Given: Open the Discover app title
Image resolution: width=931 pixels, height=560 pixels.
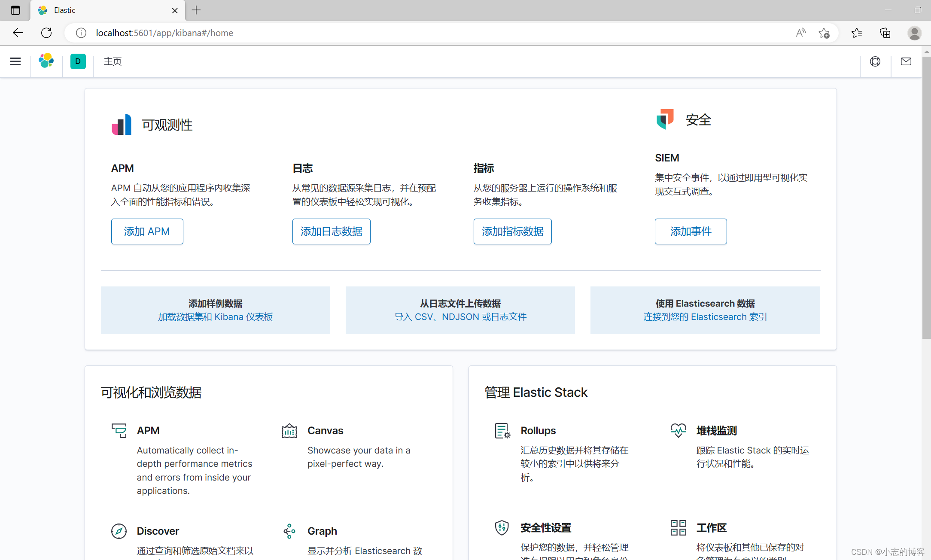Looking at the screenshot, I should 158,531.
